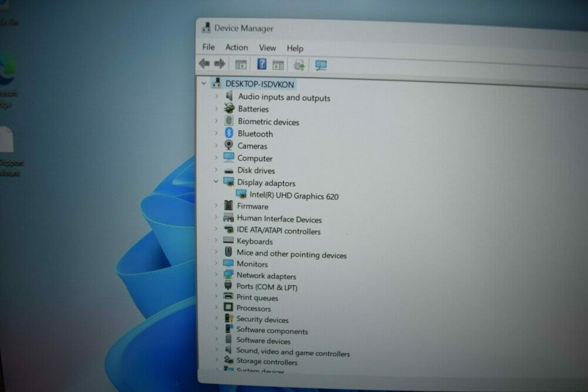Select the Human Interface Devices label
This screenshot has height=392, width=588.
279,219
